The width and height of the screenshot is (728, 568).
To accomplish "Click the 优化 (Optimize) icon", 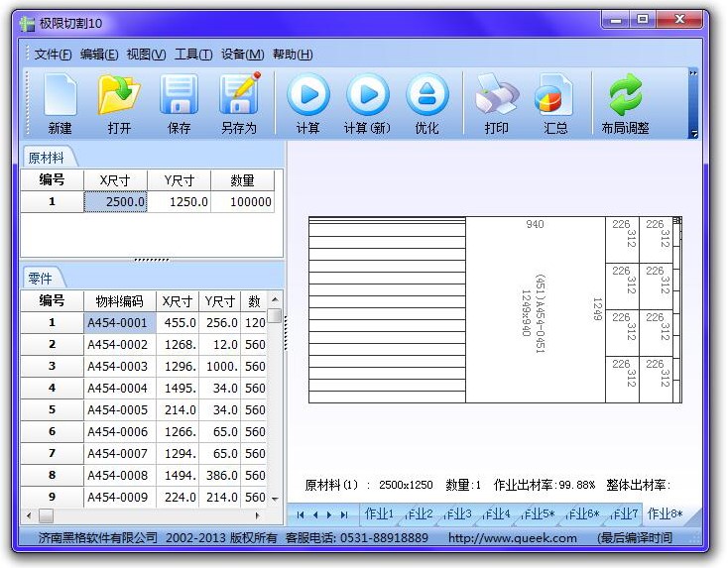I will (427, 103).
